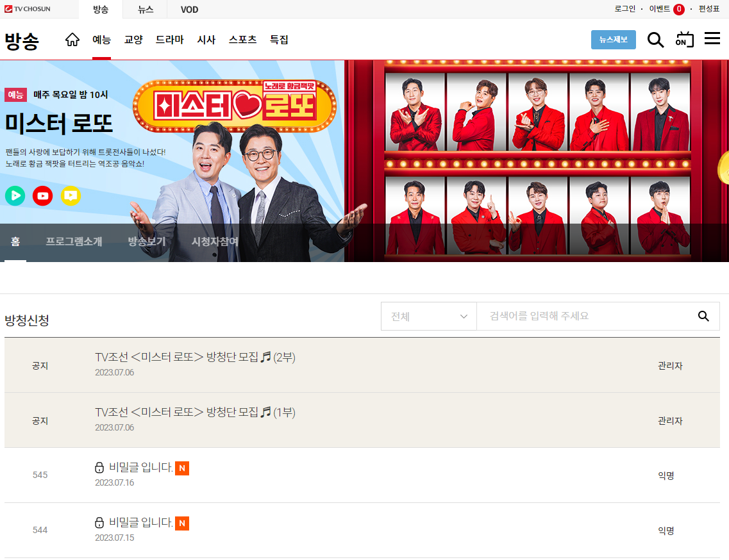Image resolution: width=729 pixels, height=560 pixels.
Task: Click 관리자 author of the (2부) notice
Action: click(670, 366)
